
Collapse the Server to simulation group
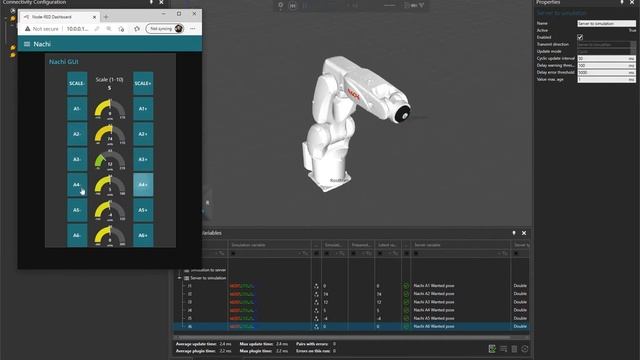180,278
